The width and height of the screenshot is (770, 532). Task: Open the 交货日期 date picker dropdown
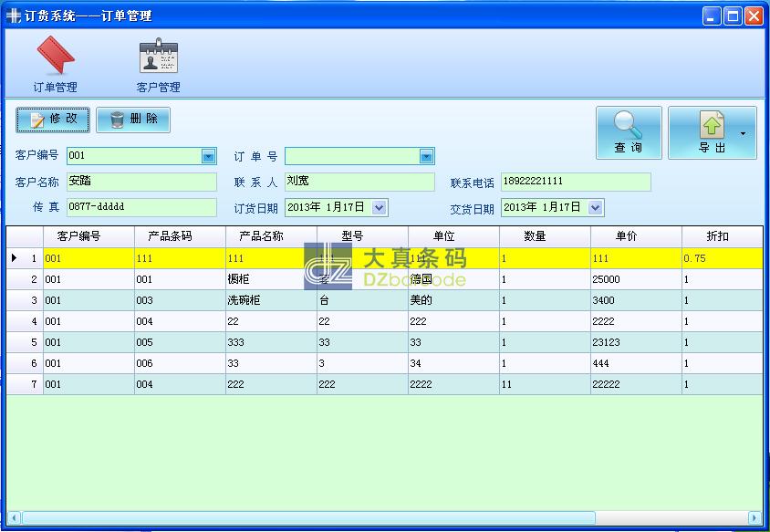point(594,207)
